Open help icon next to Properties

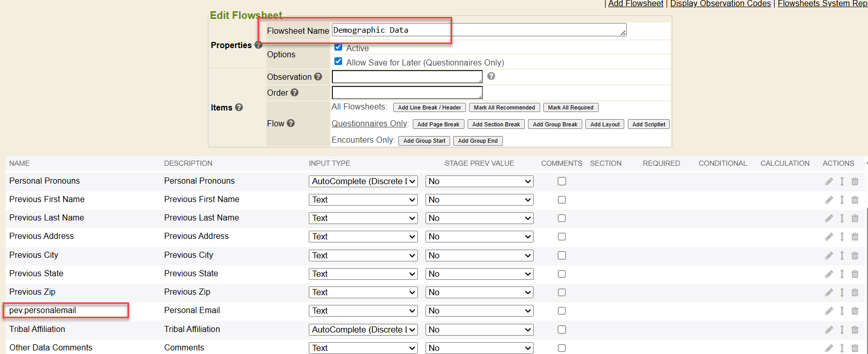coord(258,45)
